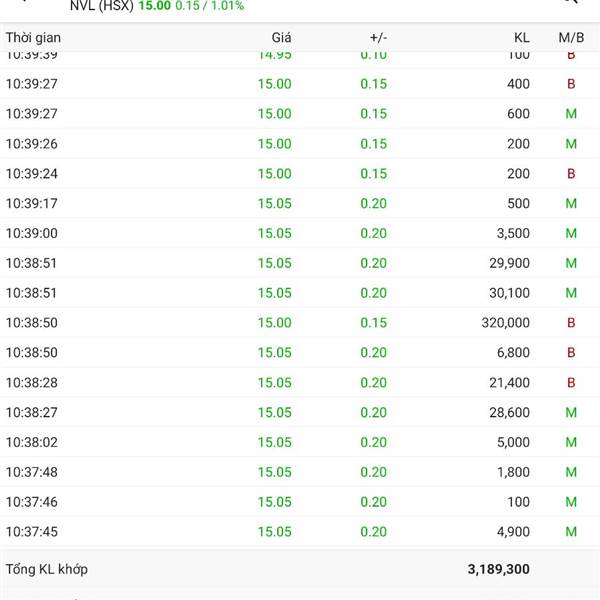Sort by the Thời gian column header

32,37
